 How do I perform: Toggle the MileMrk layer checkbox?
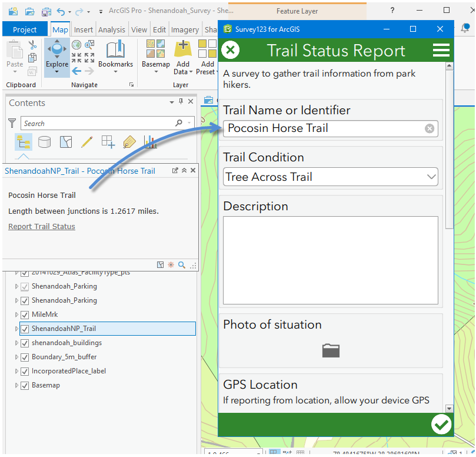(x=25, y=315)
